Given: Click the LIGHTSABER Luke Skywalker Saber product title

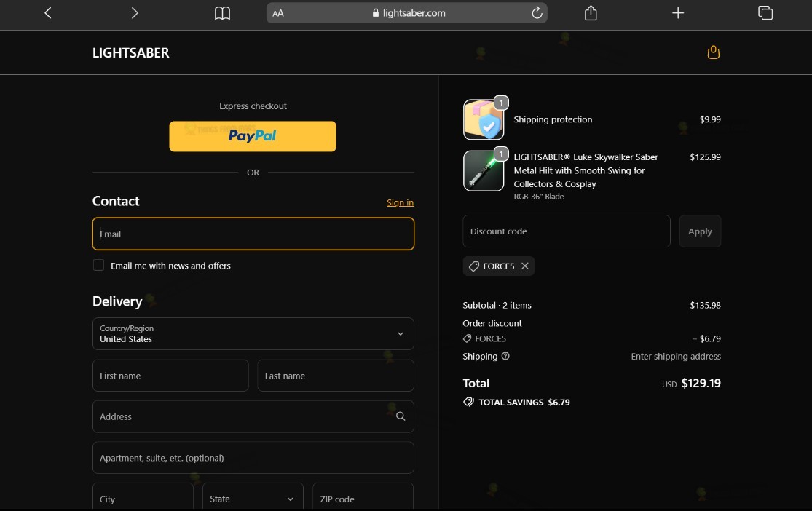Looking at the screenshot, I should 586,170.
